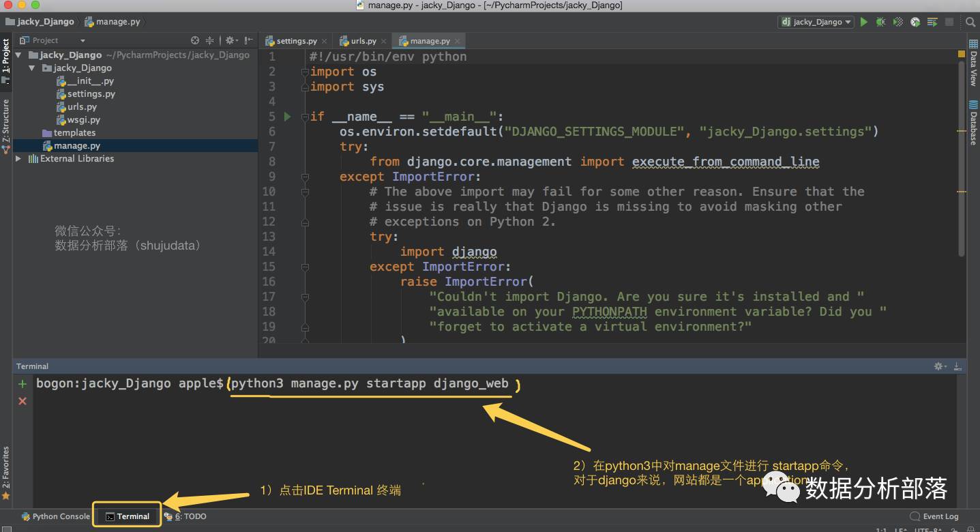Open run configuration dropdown jacky_Django

816,22
